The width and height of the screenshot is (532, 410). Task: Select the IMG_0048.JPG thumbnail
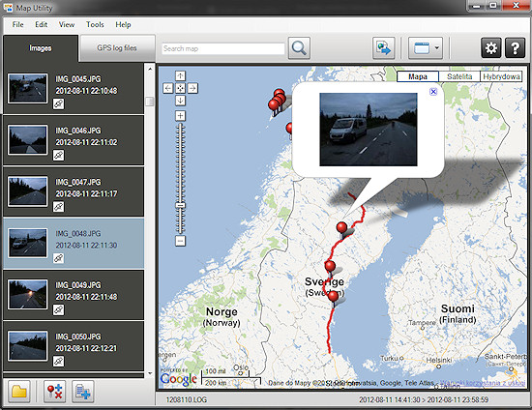(x=28, y=243)
